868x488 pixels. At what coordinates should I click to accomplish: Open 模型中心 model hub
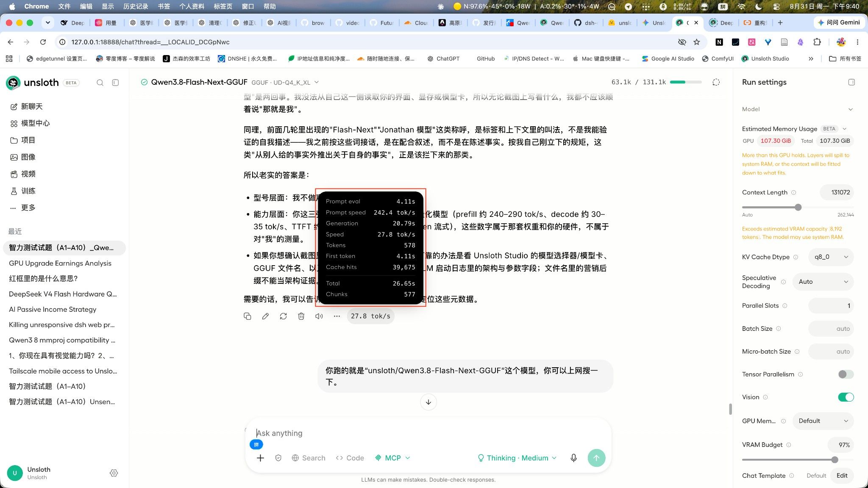click(30, 123)
